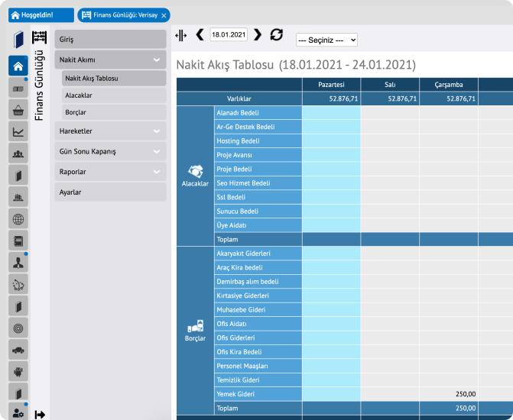Screen dimensions: 513x420
Task: Click the blue book logo at sidebar top
Action: (x=18, y=39)
